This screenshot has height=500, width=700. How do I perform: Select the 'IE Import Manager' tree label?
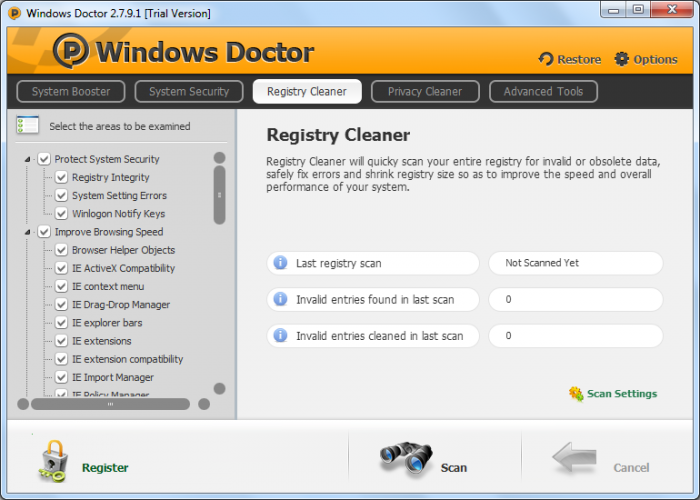point(112,377)
